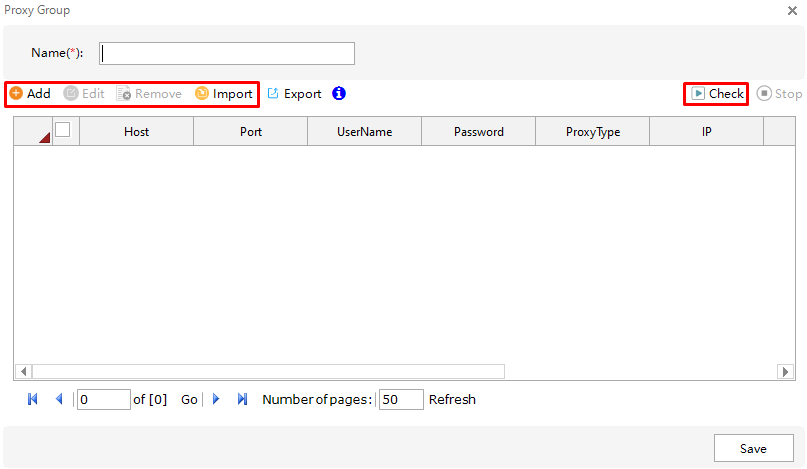Open the blue info icon

click(339, 94)
